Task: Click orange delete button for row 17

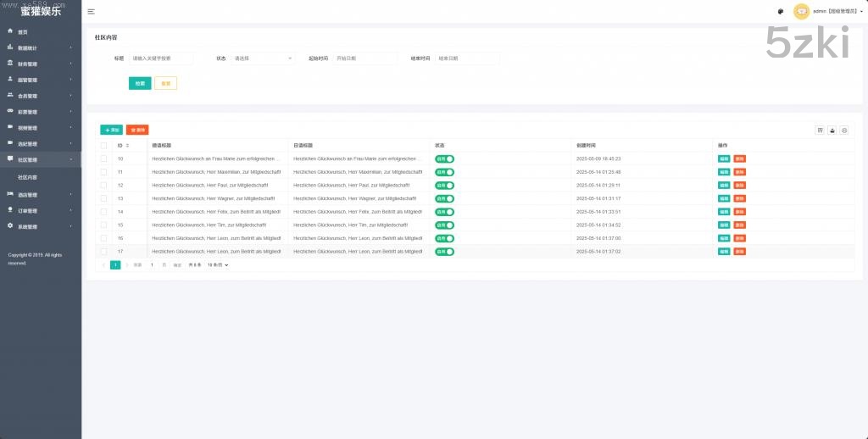Action: [740, 252]
